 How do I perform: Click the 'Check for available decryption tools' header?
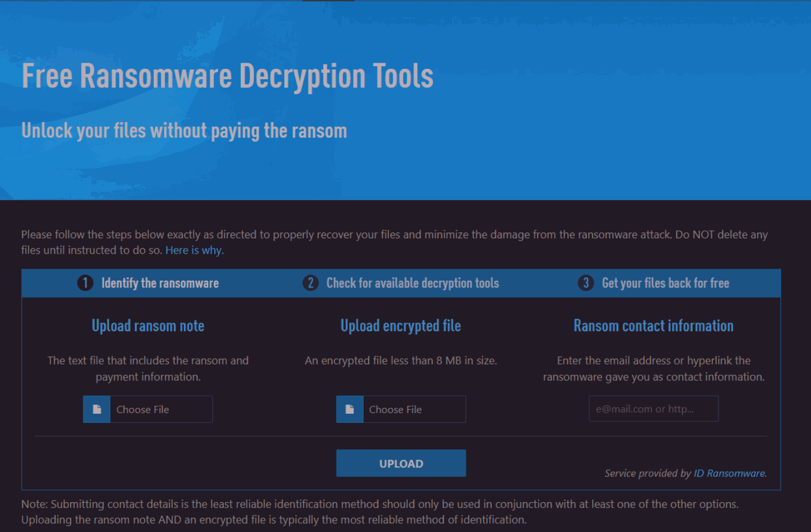[412, 283]
